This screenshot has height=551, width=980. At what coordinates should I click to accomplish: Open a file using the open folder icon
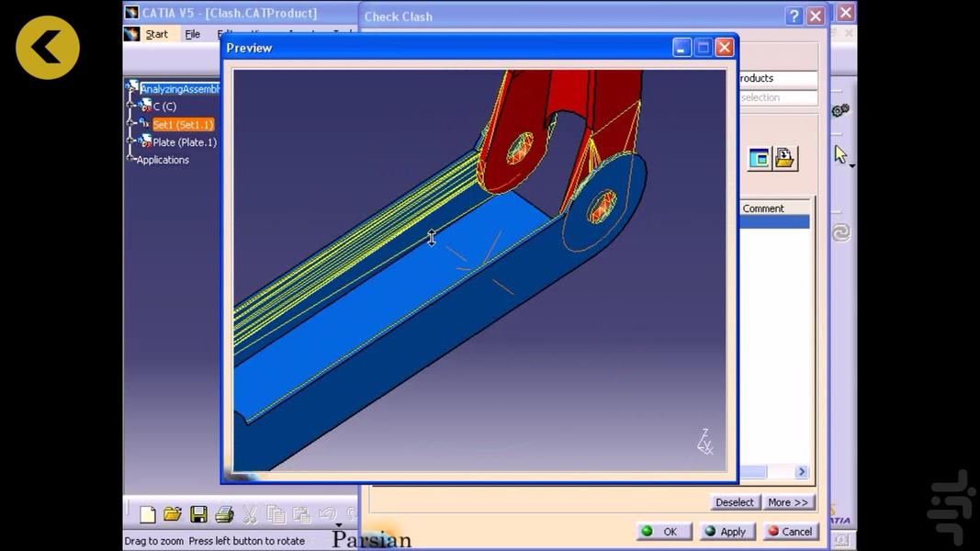pyautogui.click(x=173, y=514)
